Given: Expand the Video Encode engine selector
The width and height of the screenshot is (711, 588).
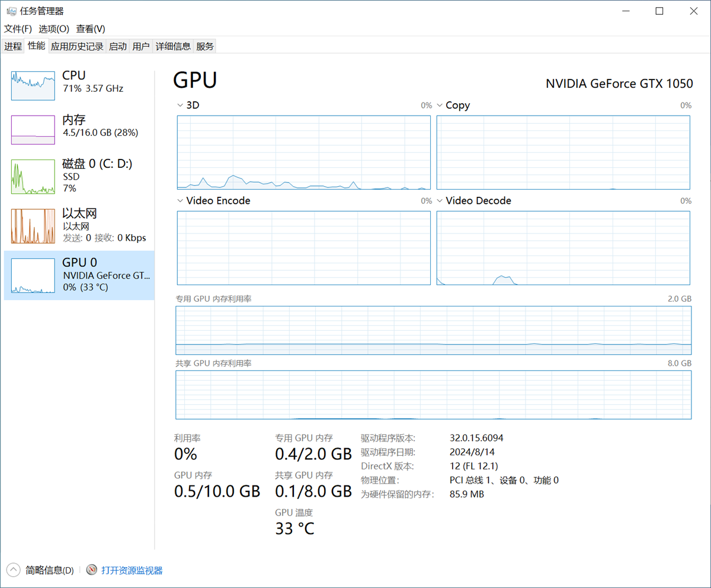Looking at the screenshot, I should tap(180, 201).
